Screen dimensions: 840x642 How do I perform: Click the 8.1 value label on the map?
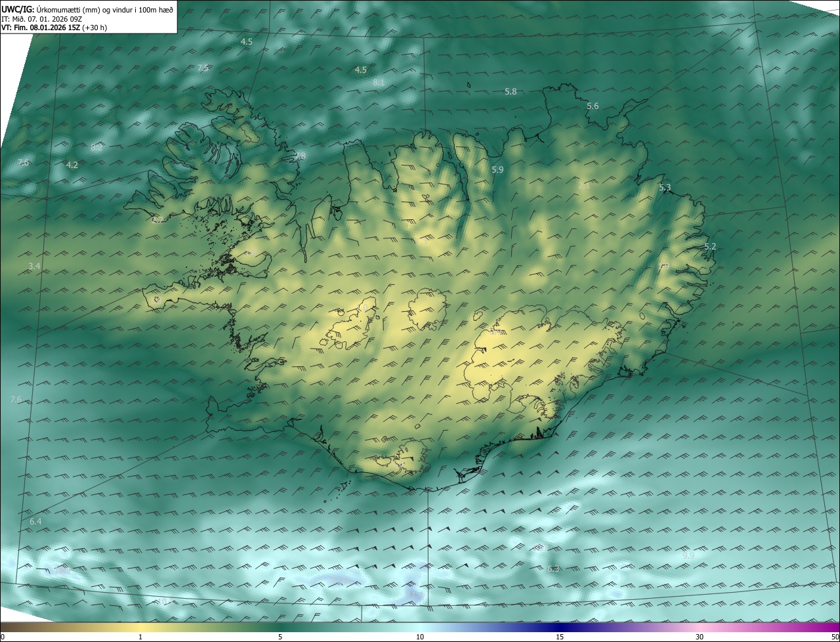pos(379,82)
